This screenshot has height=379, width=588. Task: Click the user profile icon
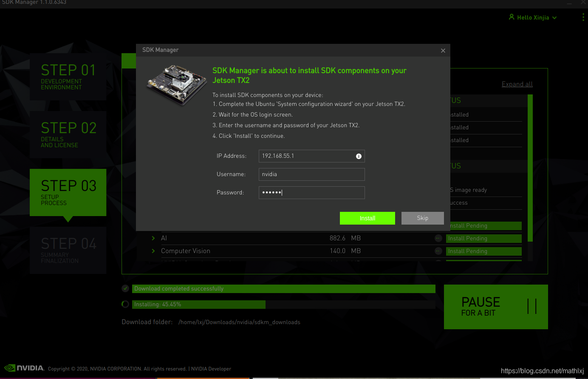(512, 17)
